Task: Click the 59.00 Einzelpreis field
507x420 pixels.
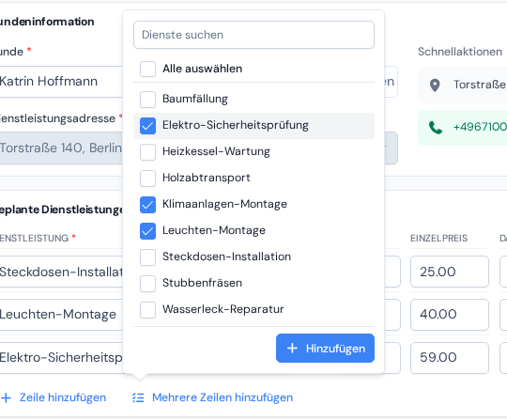Action: (450, 358)
